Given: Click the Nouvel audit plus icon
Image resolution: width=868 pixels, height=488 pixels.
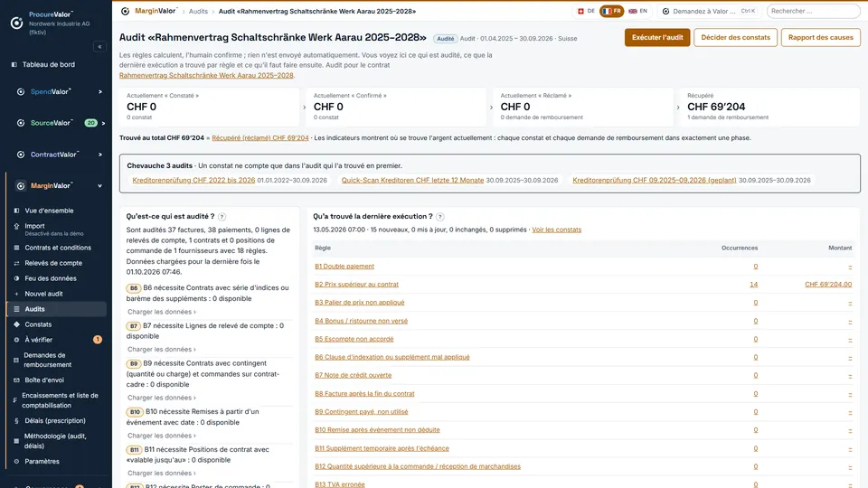Looking at the screenshot, I should (16, 294).
